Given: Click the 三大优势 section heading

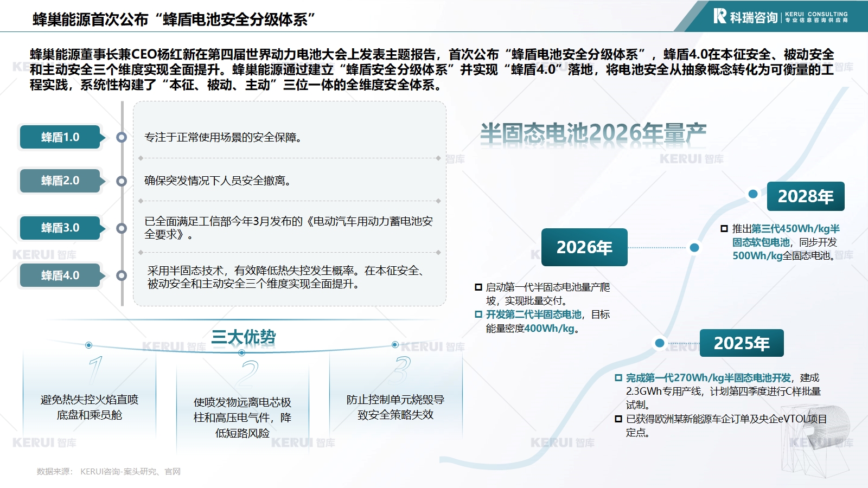Looking at the screenshot, I should tap(244, 337).
